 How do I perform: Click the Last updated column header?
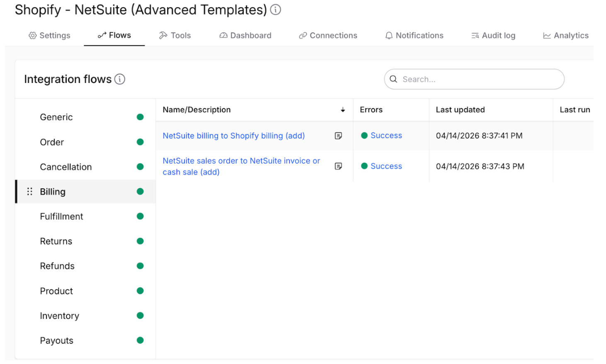tap(460, 110)
